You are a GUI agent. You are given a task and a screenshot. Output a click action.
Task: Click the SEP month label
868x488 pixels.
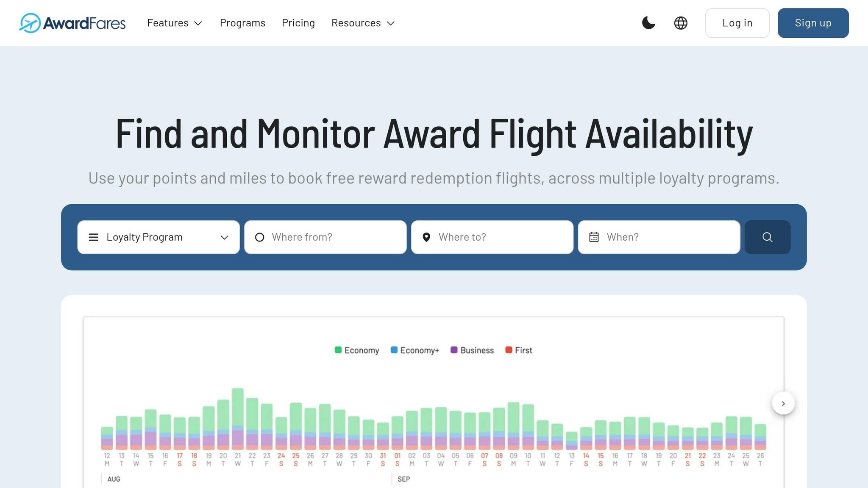[x=404, y=479]
